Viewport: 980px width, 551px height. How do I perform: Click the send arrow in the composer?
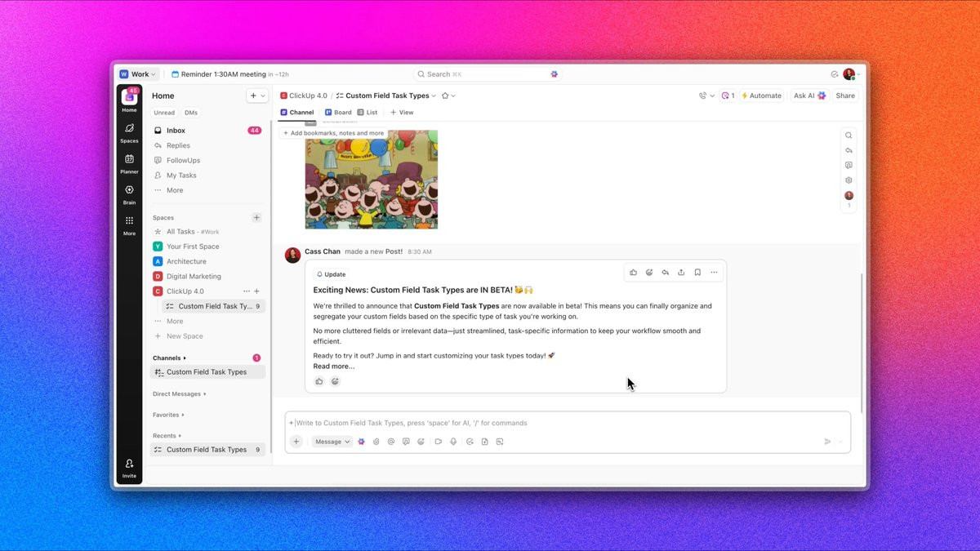tap(827, 442)
